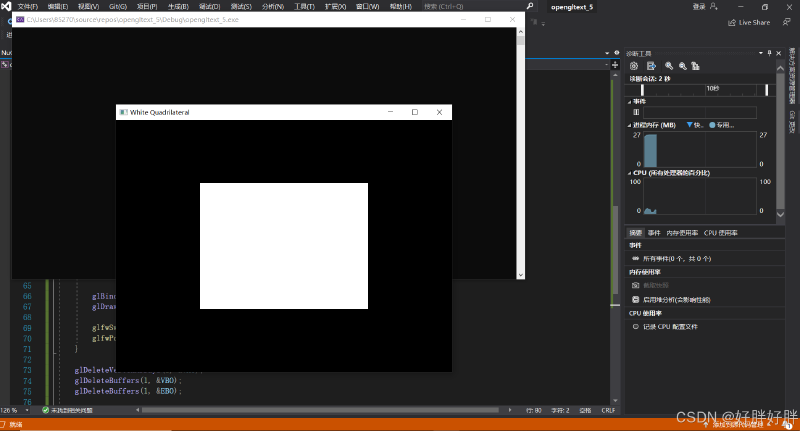Viewport: 800px width, 431px height.
Task: Switch to the CPU 使用率 tab
Action: point(720,233)
